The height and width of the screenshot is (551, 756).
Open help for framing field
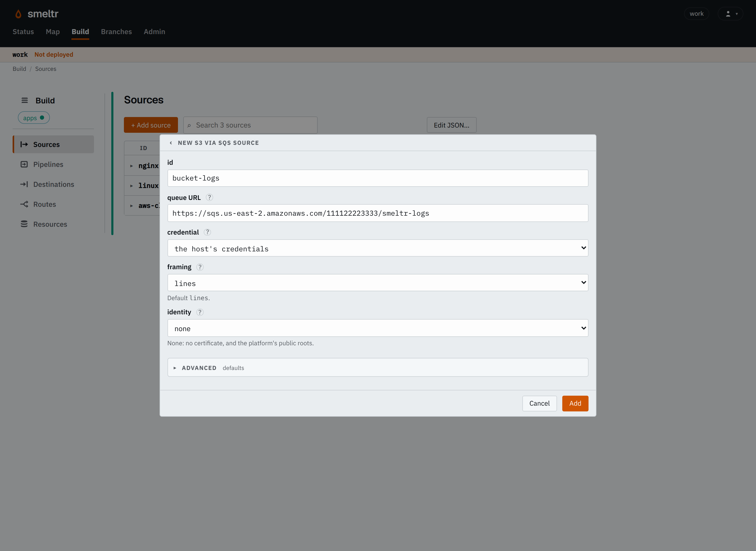point(200,267)
